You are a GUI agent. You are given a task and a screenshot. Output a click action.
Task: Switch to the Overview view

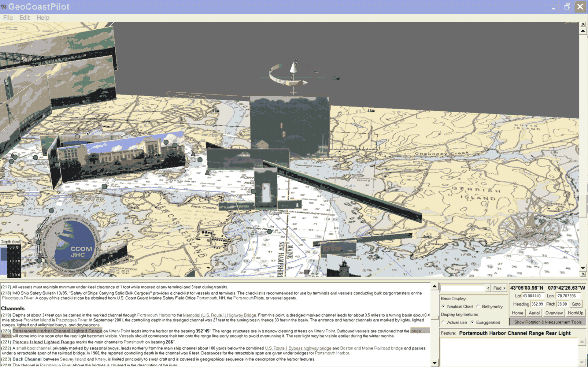(554, 313)
